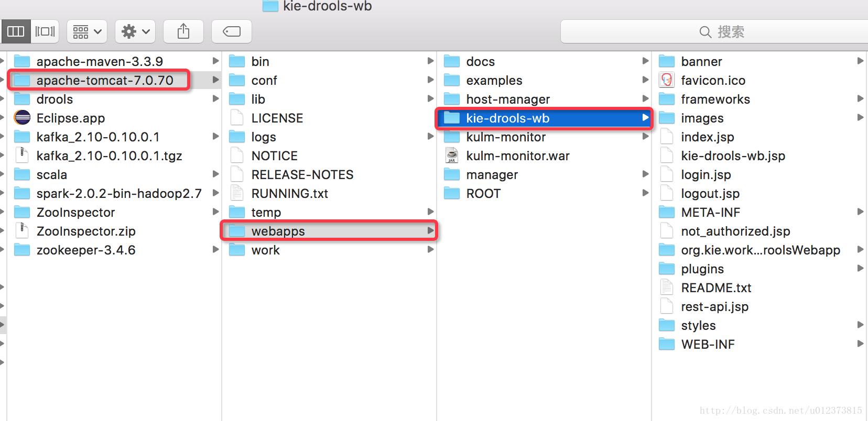
Task: Select the work folder
Action: 330,250
